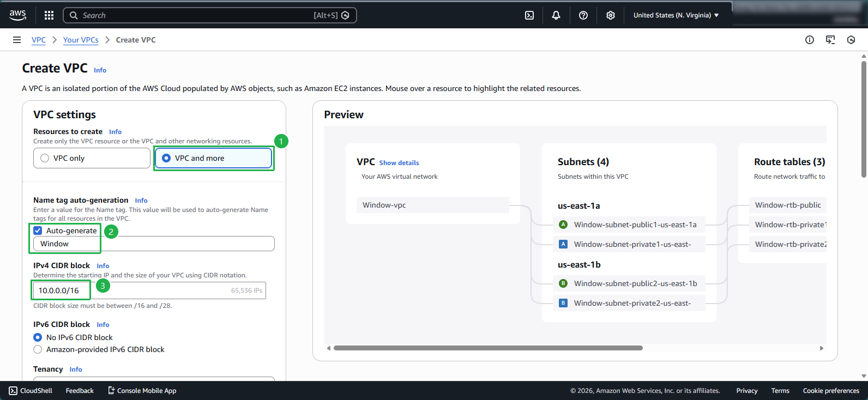868x400 pixels.
Task: Click the search magnifier icon
Action: (x=74, y=15)
